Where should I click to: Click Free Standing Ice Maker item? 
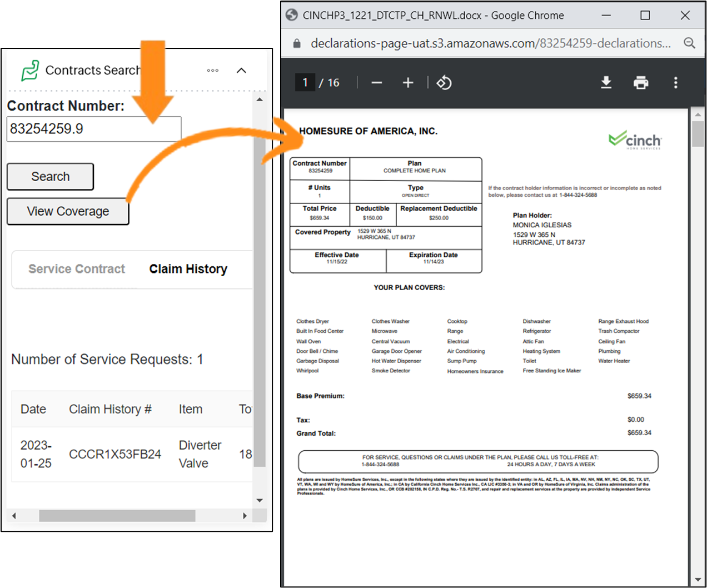[552, 371]
